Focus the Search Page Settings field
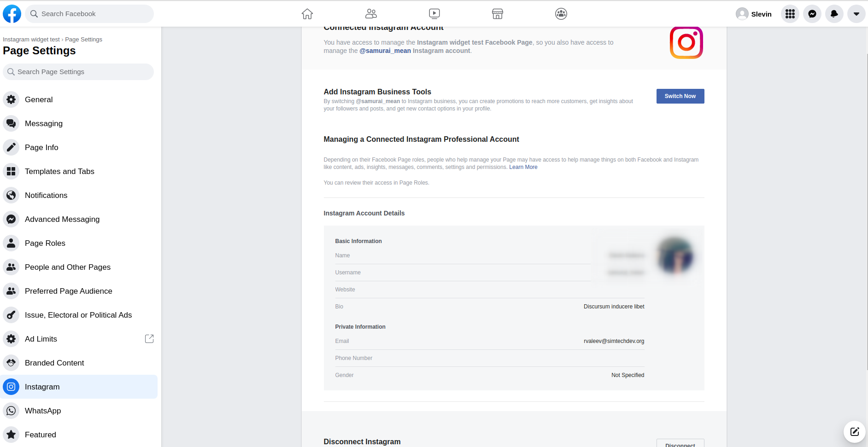 tap(78, 72)
